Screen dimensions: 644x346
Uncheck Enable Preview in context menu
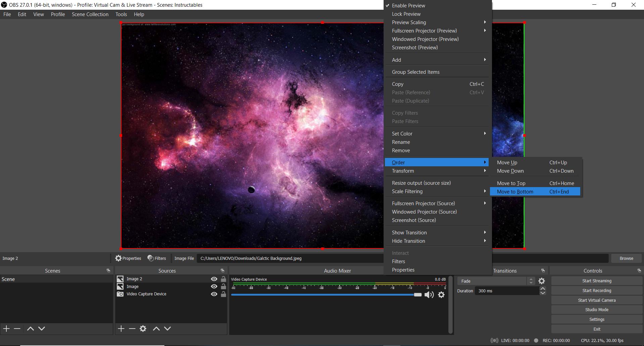408,6
